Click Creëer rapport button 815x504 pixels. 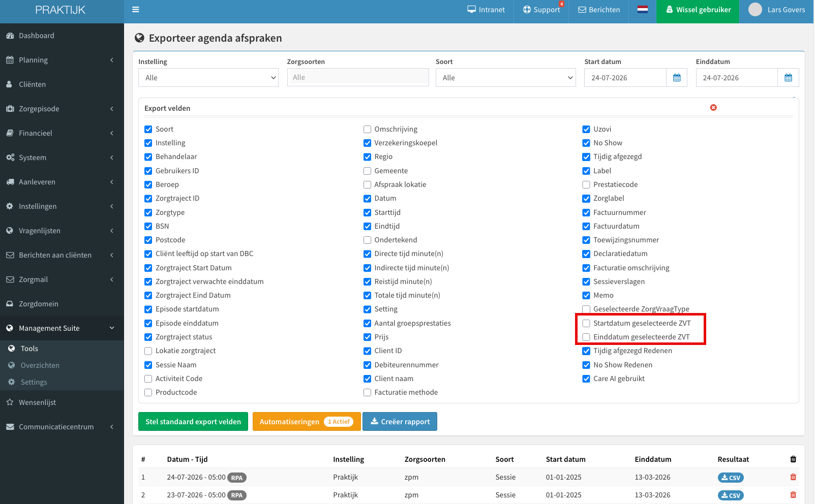coord(400,422)
